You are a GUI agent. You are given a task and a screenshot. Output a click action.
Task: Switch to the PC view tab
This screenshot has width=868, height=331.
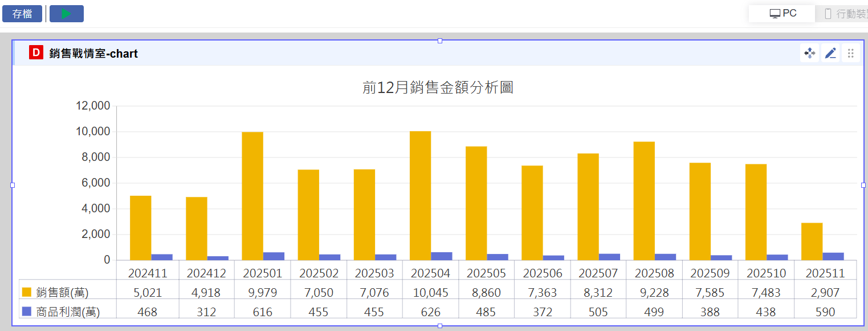pos(783,14)
